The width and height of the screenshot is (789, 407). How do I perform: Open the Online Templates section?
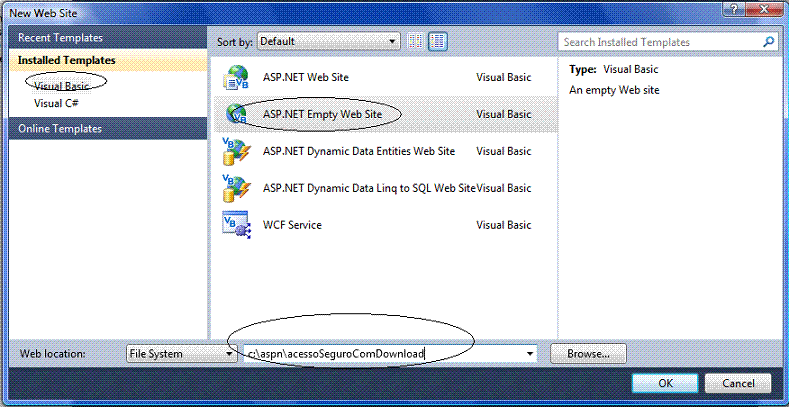click(108, 129)
